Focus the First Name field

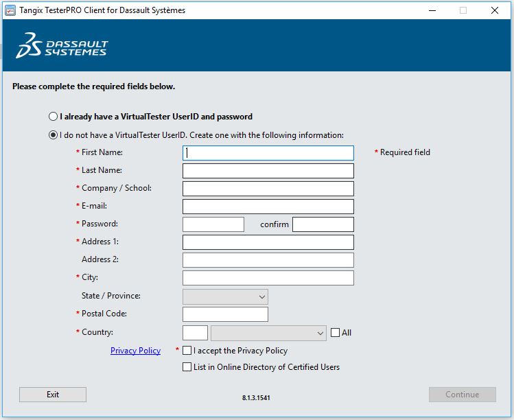click(x=268, y=153)
